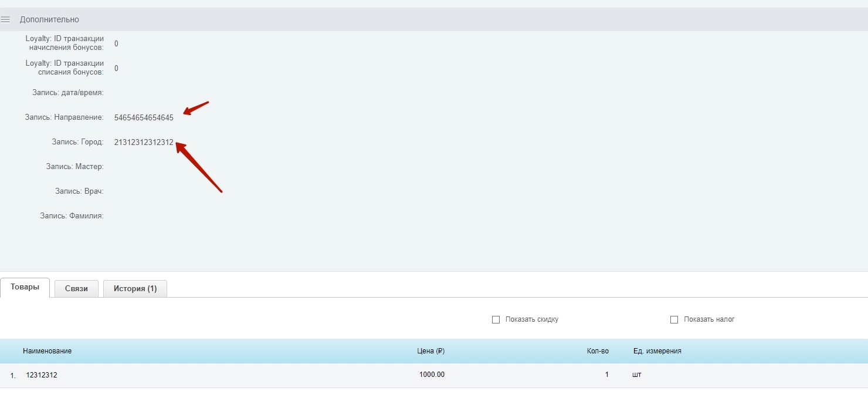868x418 pixels.
Task: Click the Наименование column header
Action: point(48,351)
